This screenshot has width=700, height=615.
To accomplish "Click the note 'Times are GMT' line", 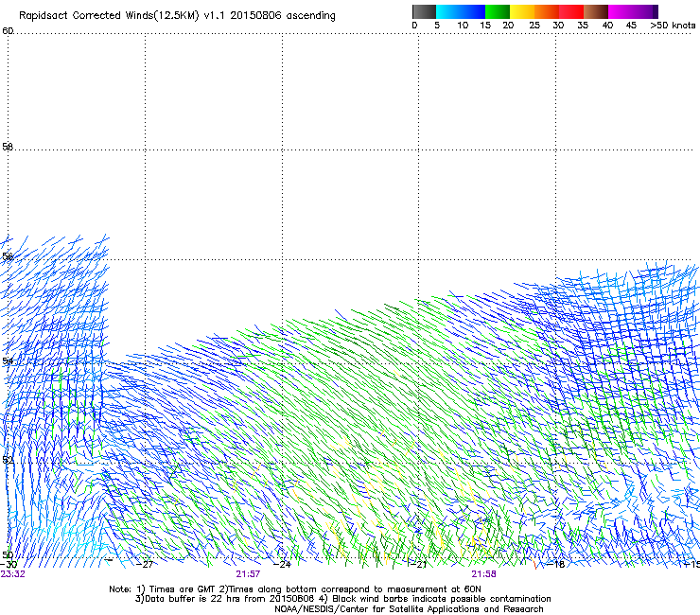I will pyautogui.click(x=294, y=589).
